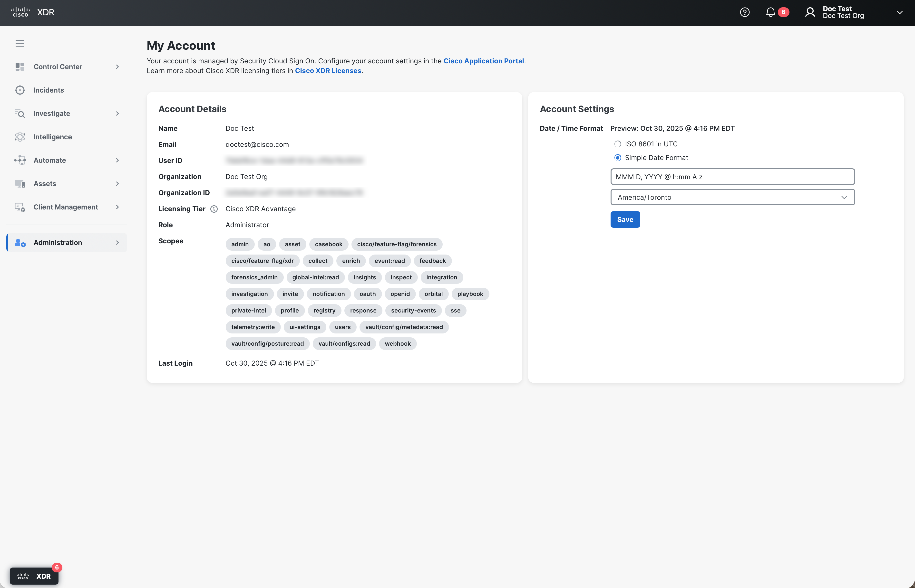Viewport: 915px width, 588px height.
Task: Expand the Automate submenu chevron
Action: click(117, 160)
